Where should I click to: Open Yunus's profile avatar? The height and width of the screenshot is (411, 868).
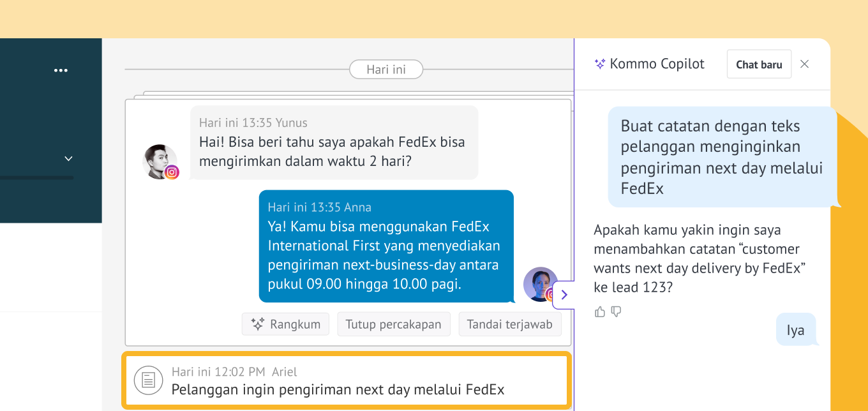click(x=158, y=161)
